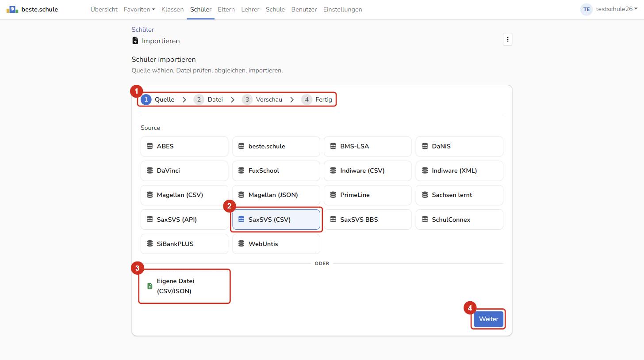Switch to the Einstellungen navigation item

pos(342,9)
